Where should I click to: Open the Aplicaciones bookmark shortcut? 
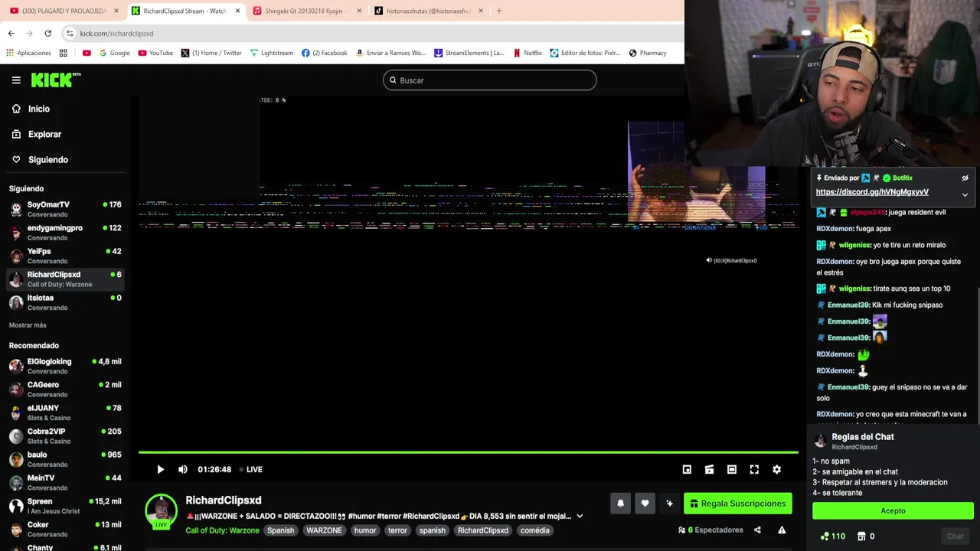coord(28,53)
